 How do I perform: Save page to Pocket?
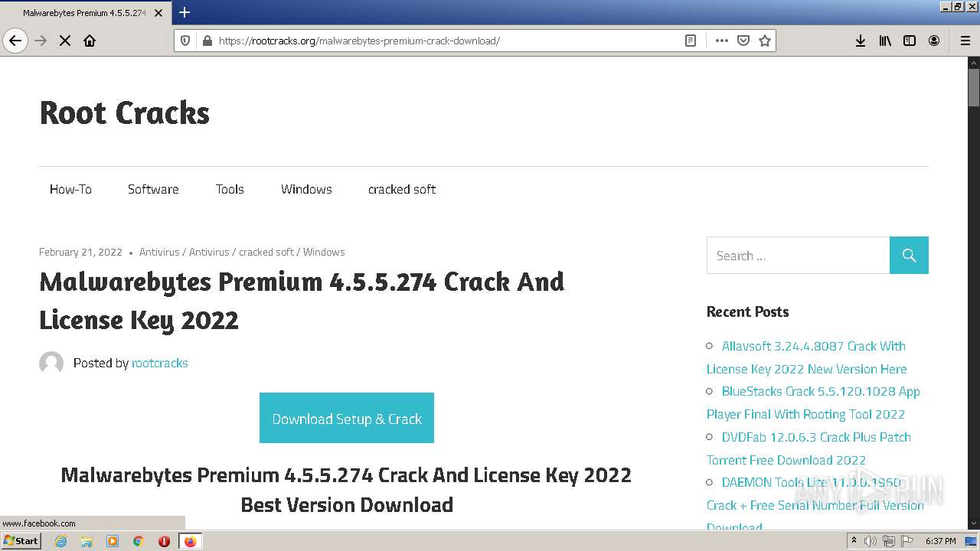click(x=743, y=41)
